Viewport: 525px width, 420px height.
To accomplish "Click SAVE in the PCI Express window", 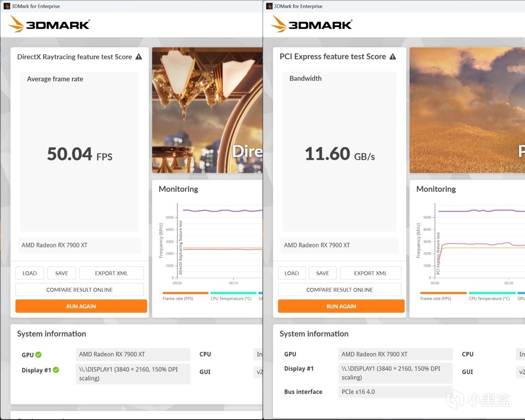I will pos(323,273).
